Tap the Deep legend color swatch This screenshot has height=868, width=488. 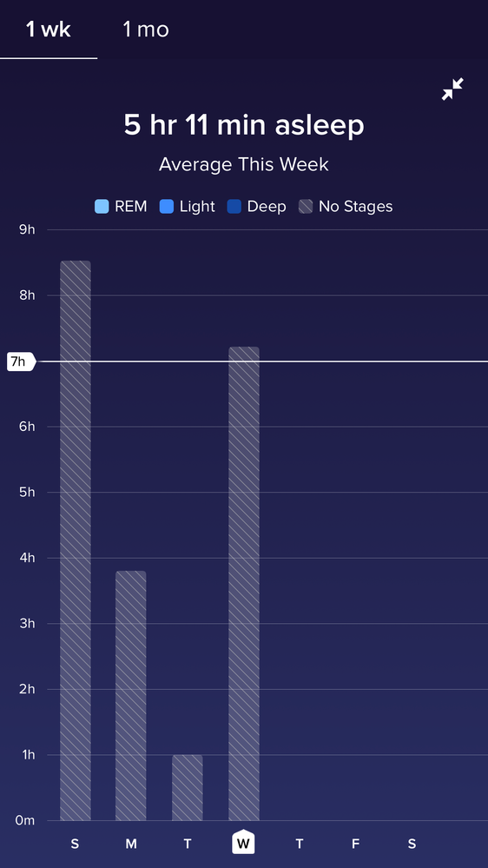coord(234,207)
